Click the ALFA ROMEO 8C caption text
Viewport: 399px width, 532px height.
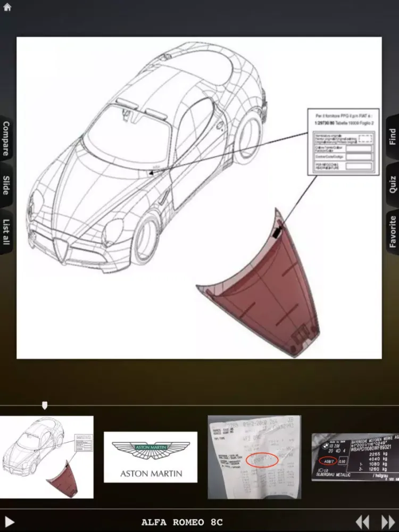(182, 522)
